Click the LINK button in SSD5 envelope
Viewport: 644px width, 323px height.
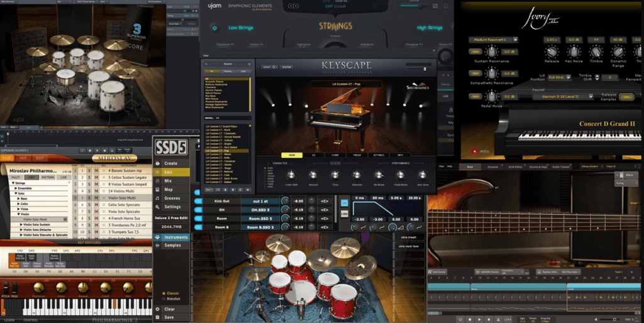pos(344,214)
